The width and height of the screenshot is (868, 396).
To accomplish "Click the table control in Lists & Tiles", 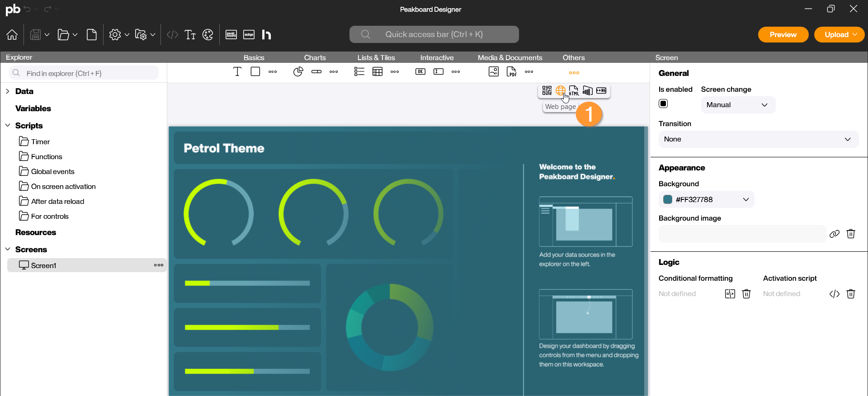I will (x=377, y=72).
